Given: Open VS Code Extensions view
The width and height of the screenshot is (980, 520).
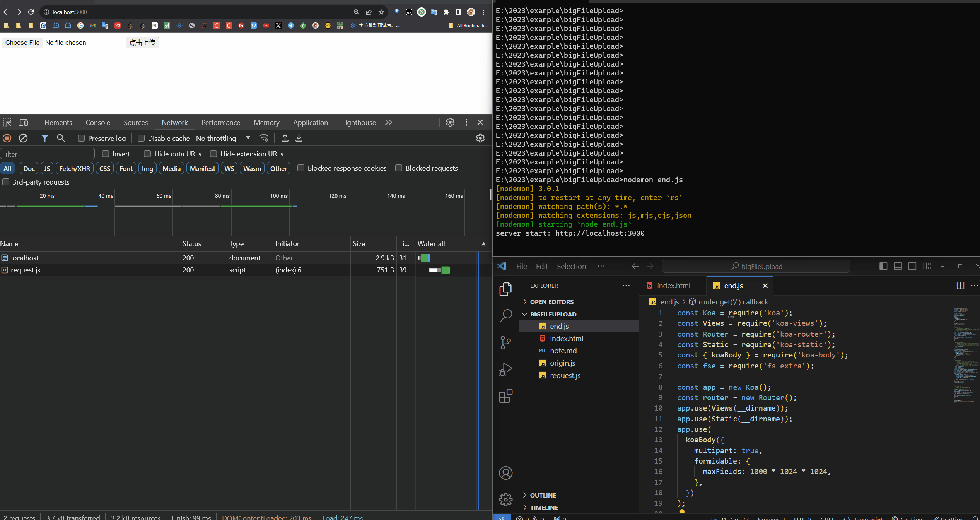Looking at the screenshot, I should pyautogui.click(x=505, y=396).
